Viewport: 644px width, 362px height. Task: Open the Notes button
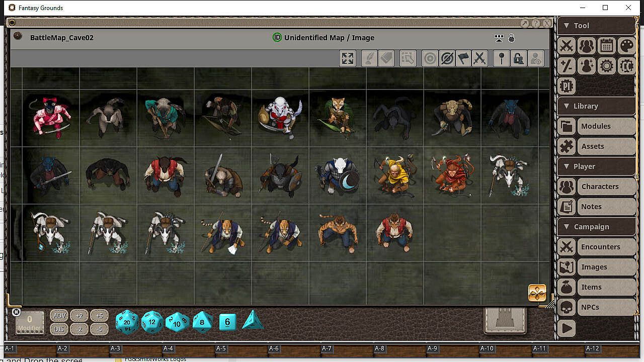(x=606, y=207)
